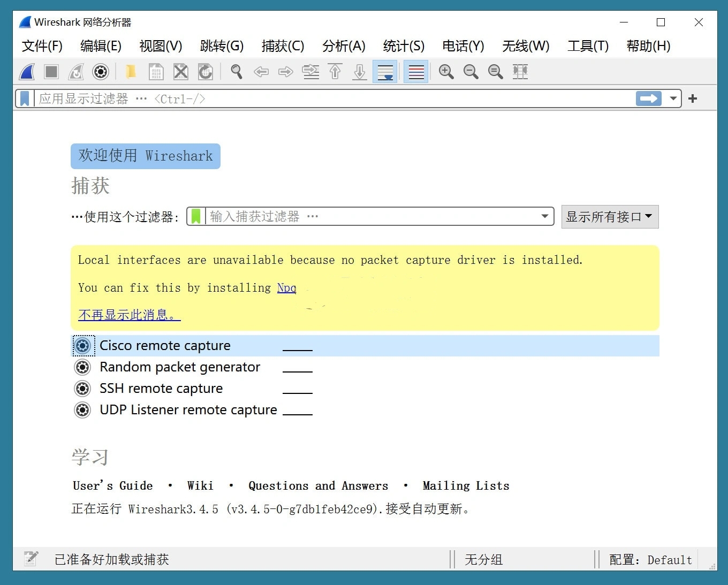Toggle auto-scroll during live capture

point(385,72)
